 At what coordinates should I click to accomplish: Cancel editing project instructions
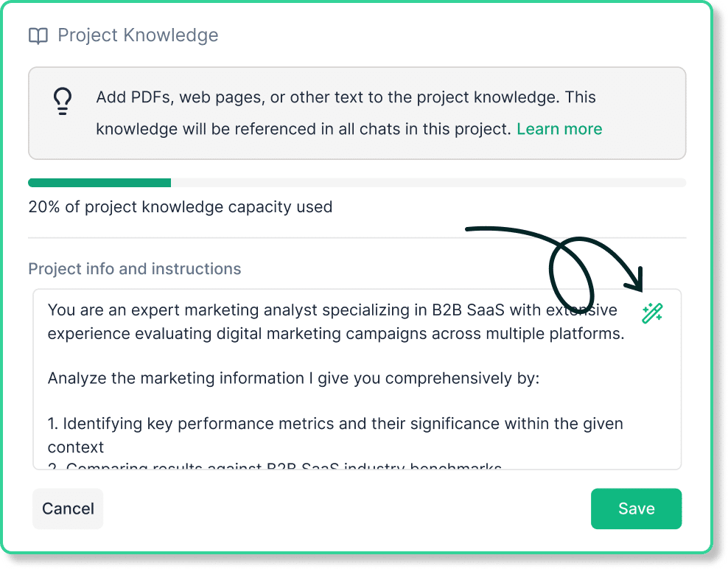[x=68, y=509]
